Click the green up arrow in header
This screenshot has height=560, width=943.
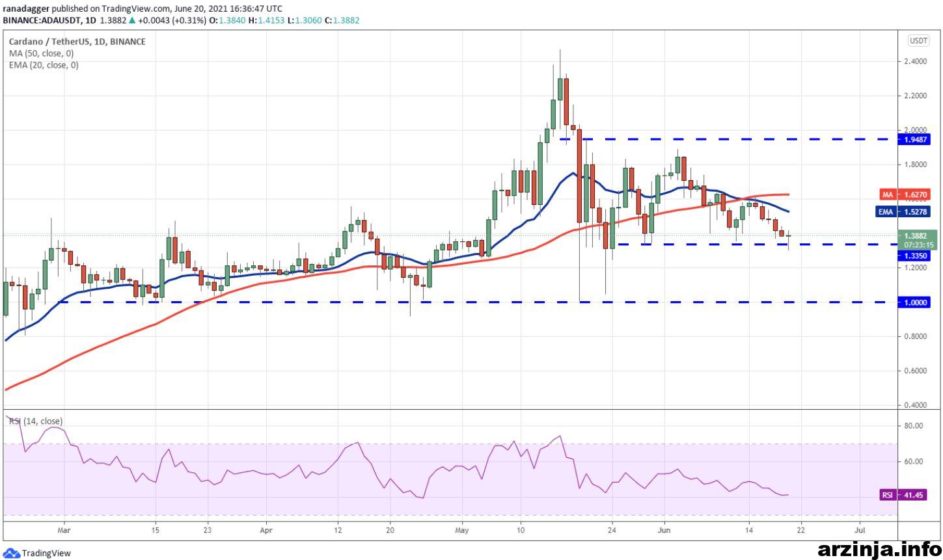point(132,20)
